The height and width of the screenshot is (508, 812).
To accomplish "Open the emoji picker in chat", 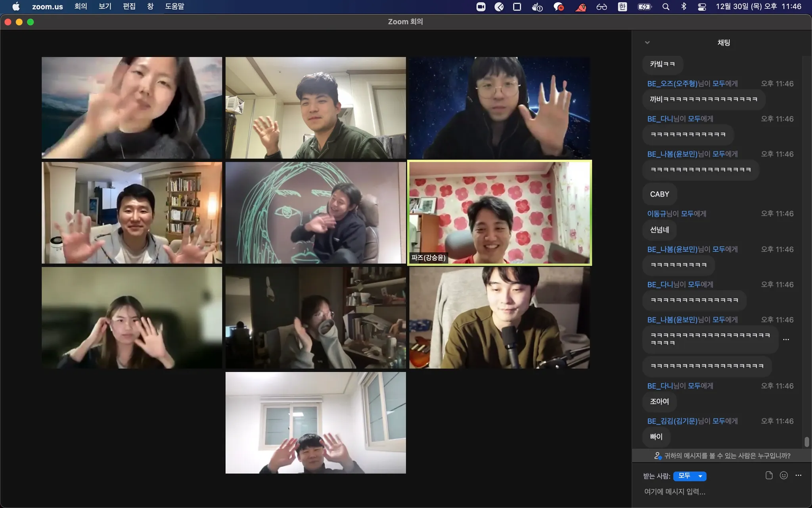I will pyautogui.click(x=783, y=475).
